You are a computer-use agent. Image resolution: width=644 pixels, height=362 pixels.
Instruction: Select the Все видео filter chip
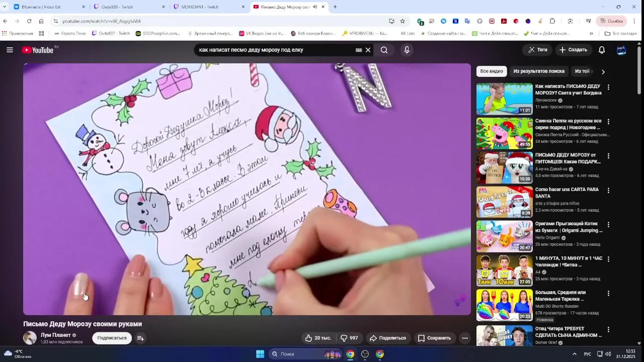click(x=492, y=71)
